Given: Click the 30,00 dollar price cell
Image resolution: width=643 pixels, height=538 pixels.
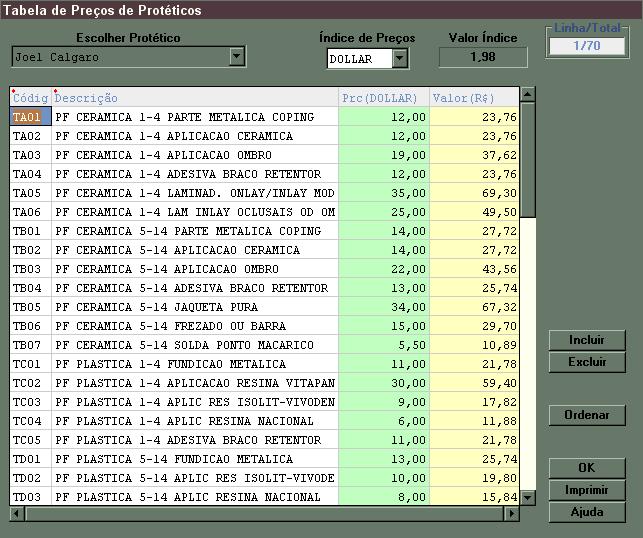Looking at the screenshot, I should tap(384, 383).
